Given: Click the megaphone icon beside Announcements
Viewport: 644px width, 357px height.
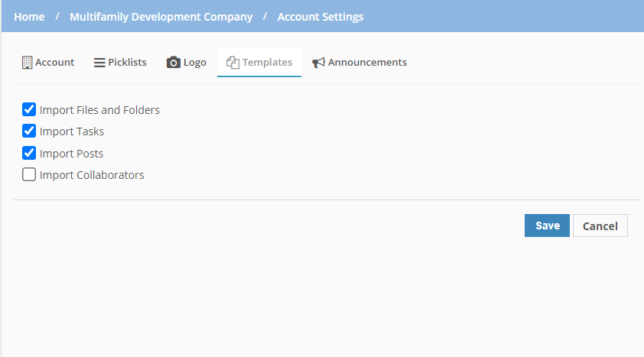Looking at the screenshot, I should click(318, 63).
